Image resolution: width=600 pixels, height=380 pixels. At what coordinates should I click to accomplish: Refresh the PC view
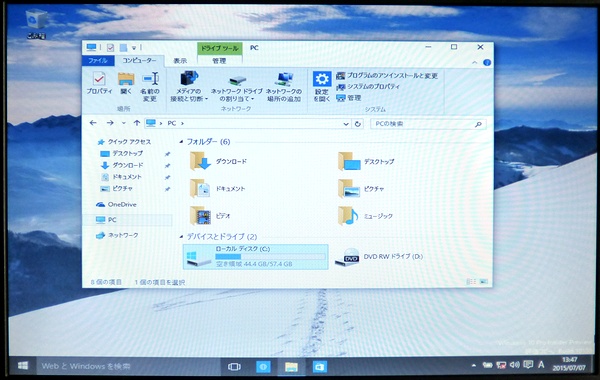pyautogui.click(x=358, y=124)
